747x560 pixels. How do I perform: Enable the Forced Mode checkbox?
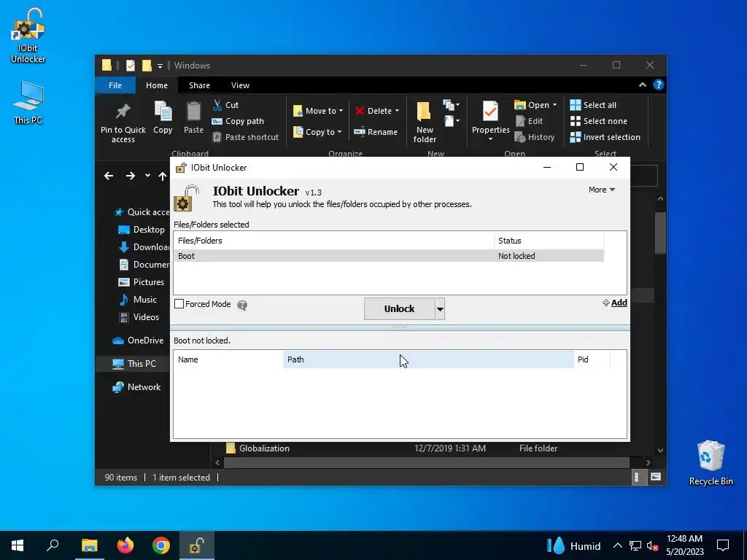(179, 304)
